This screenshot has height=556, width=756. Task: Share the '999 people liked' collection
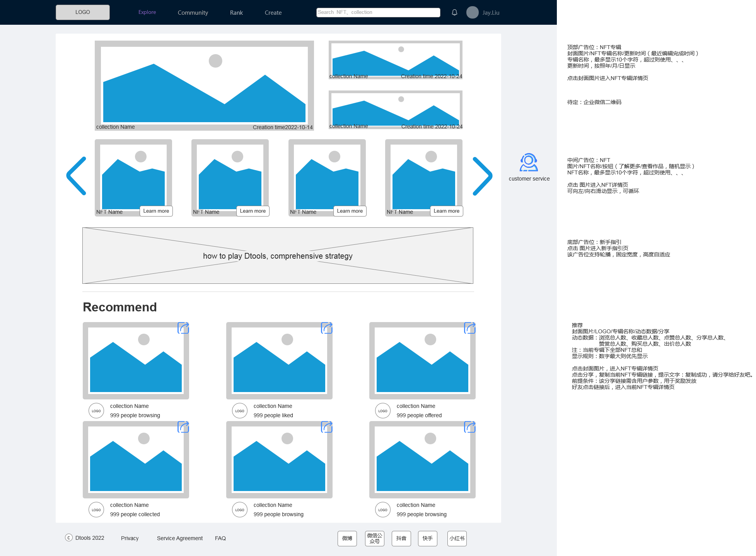pyautogui.click(x=327, y=328)
